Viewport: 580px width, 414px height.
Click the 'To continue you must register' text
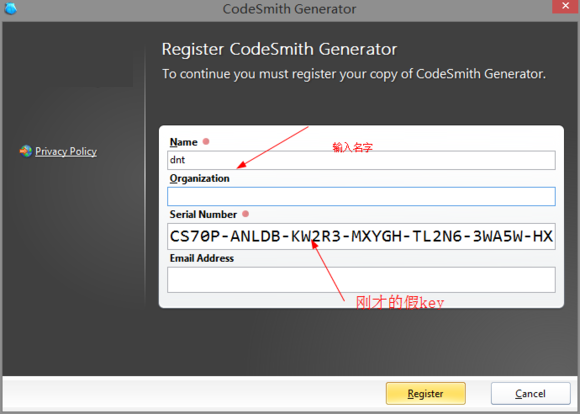click(354, 74)
